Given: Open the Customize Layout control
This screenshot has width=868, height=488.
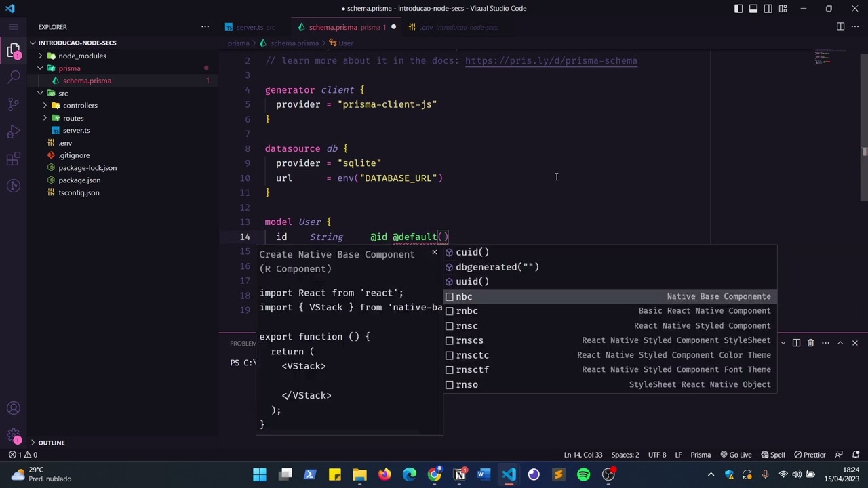Looking at the screenshot, I should coord(783,9).
